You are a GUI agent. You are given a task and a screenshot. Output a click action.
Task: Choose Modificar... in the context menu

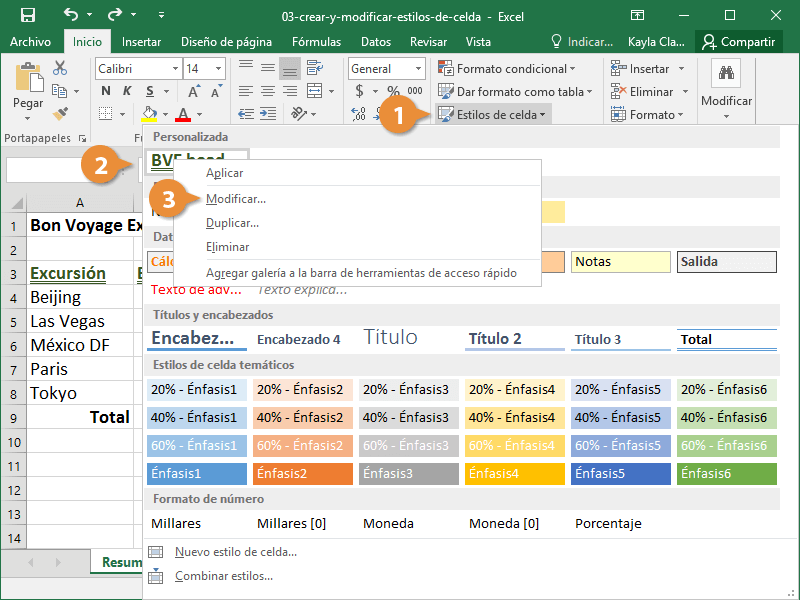[235, 199]
